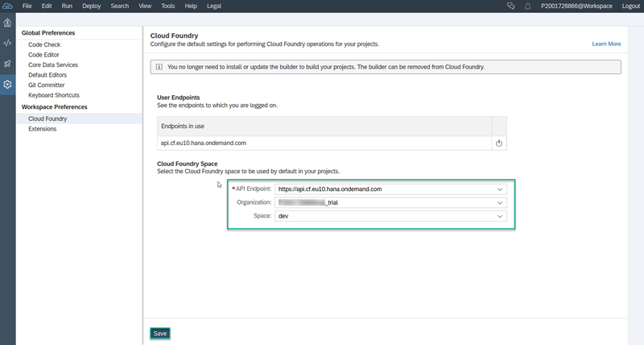Click the Logout link
This screenshot has height=345, width=644.
click(631, 6)
